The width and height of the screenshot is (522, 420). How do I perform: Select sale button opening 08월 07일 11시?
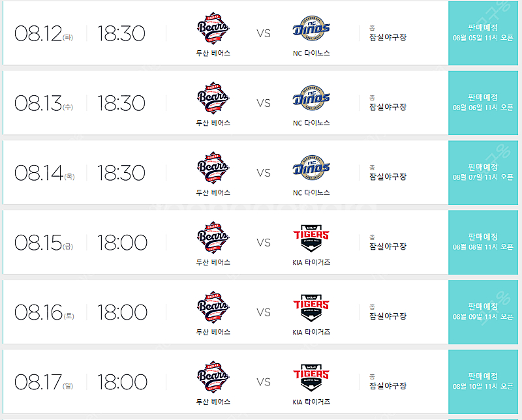click(483, 172)
